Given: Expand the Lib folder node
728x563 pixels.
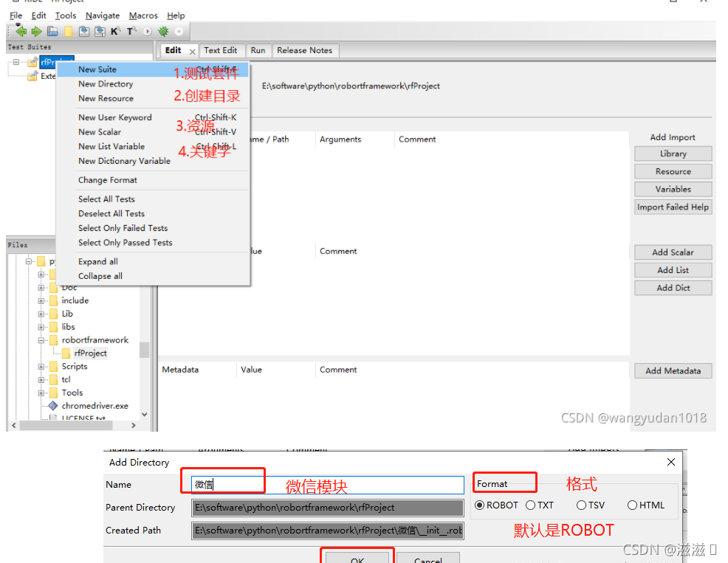Looking at the screenshot, I should 41,314.
